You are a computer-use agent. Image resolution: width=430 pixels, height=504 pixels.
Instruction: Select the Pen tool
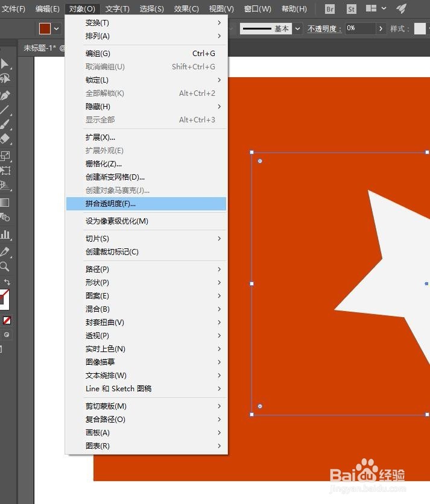click(4, 95)
